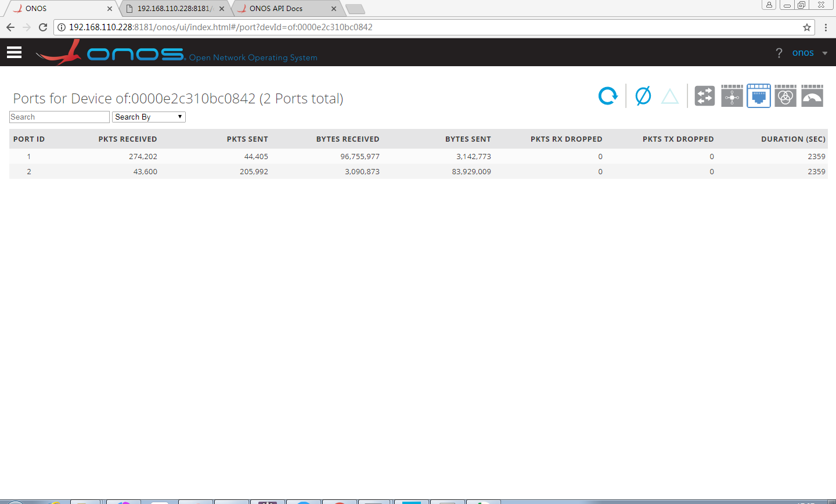Viewport: 836px width, 504px height.
Task: Show the group view for this device
Action: click(785, 96)
